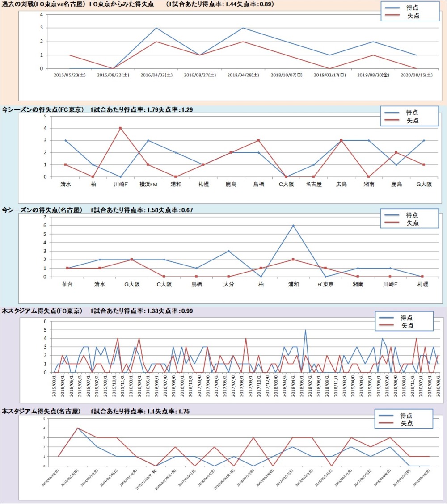Image resolution: width=447 pixels, height=504 pixels.
Task: Click the 仙台 axis label
Action: (x=67, y=284)
